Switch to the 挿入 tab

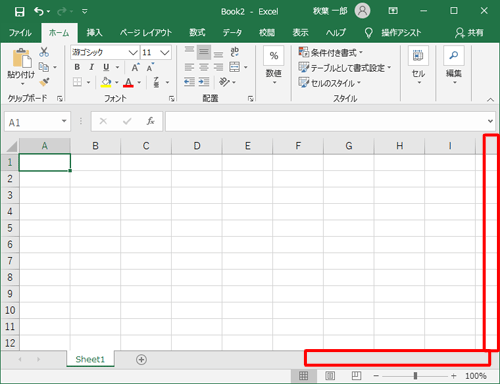94,33
